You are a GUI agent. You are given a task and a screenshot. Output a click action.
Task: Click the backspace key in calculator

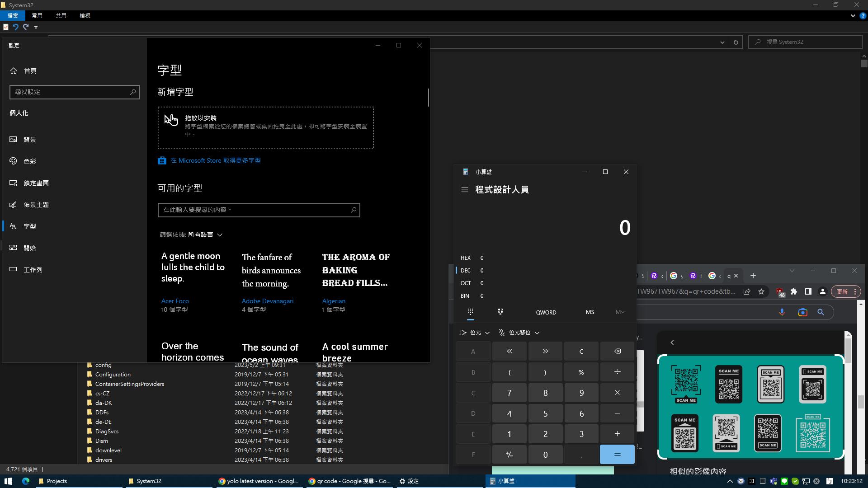(x=617, y=351)
